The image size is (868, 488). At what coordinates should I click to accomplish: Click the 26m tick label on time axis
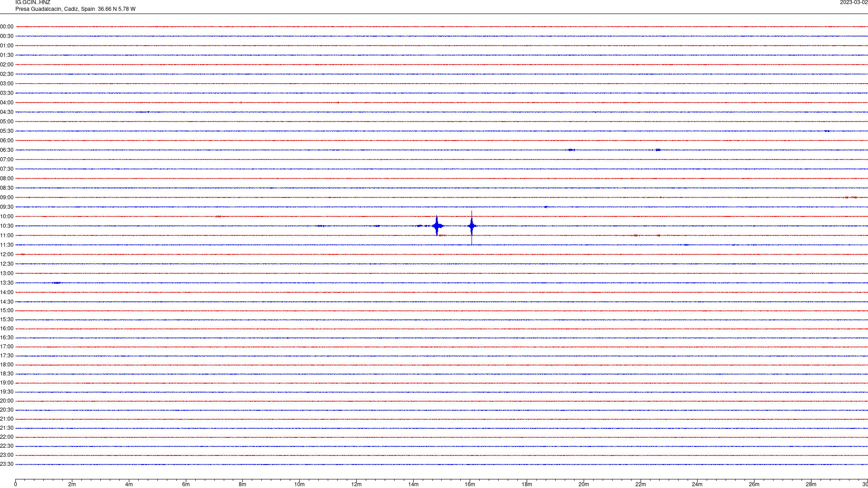(x=754, y=484)
